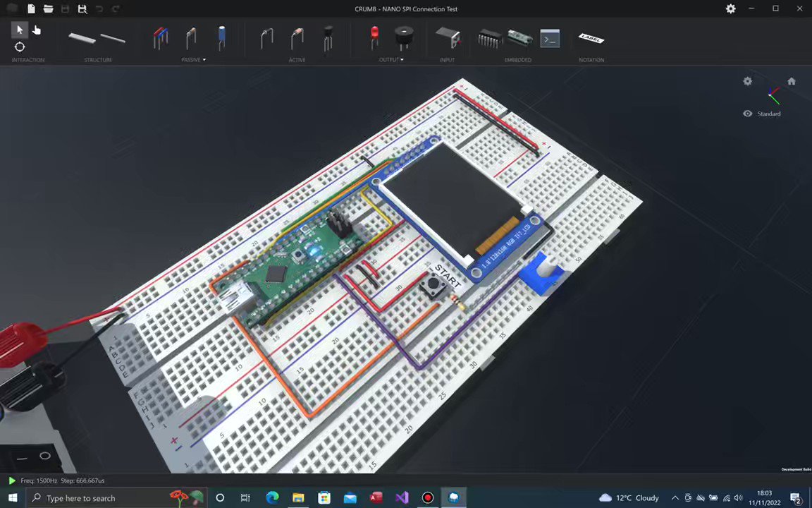Open the file open folder icon
Image resolution: width=812 pixels, height=508 pixels.
[x=48, y=8]
